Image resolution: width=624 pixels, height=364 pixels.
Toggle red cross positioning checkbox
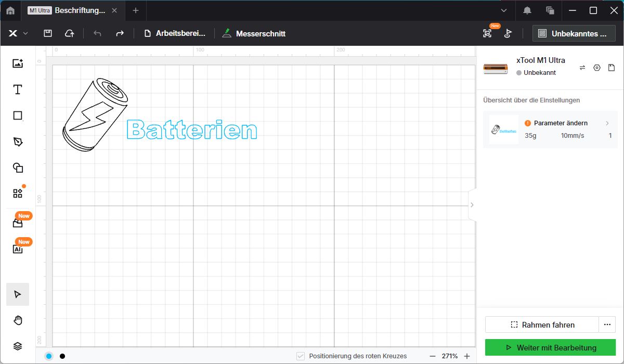301,356
